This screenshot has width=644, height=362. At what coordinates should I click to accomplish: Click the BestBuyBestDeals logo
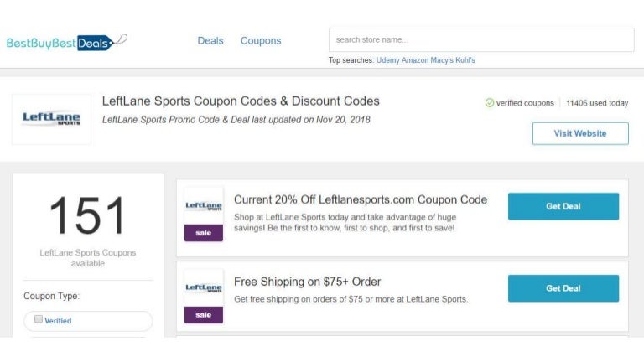click(66, 42)
